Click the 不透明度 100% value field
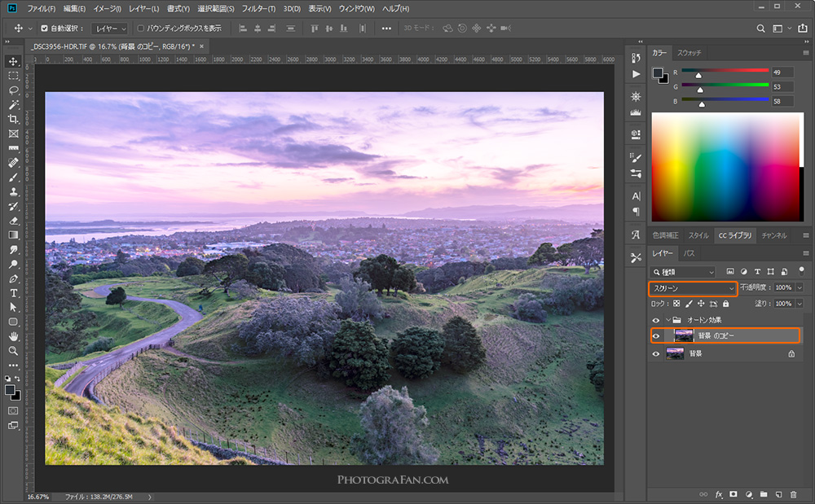 tap(783, 287)
